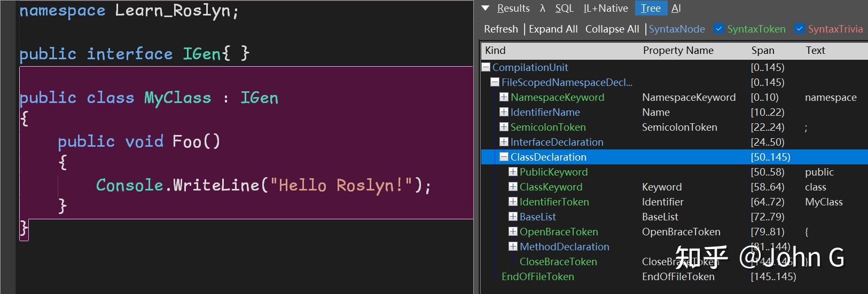Screen dimensions: 868x294
Task: Switch to the Results tab
Action: [x=513, y=8]
